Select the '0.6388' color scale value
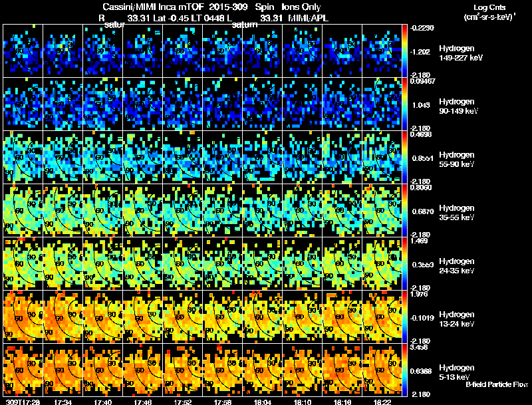The image size is (532, 405). (422, 372)
